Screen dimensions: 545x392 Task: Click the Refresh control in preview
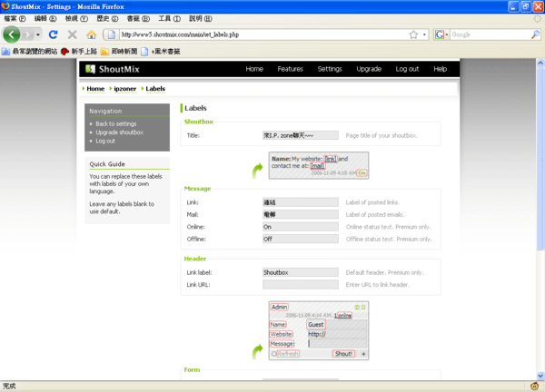tap(285, 354)
